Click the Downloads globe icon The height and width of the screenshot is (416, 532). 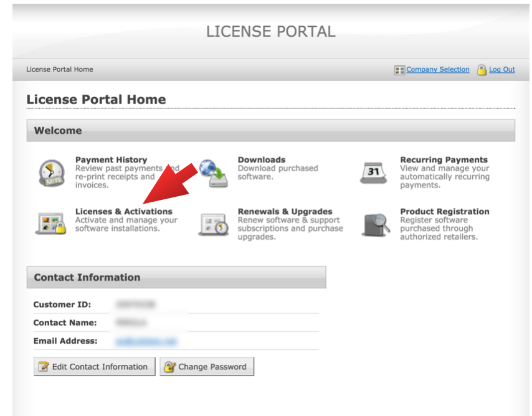[213, 173]
